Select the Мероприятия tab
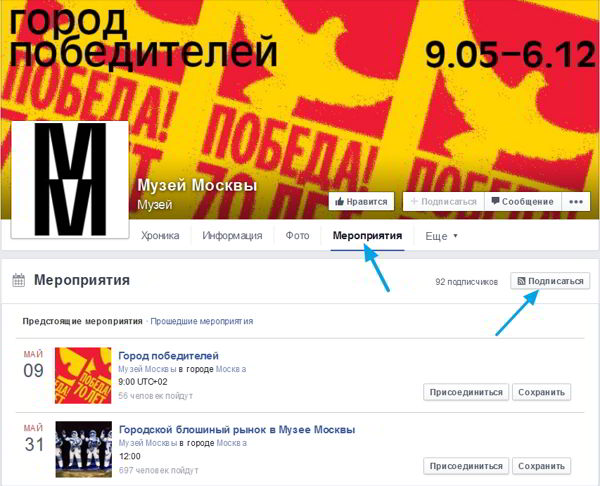This screenshot has width=600, height=486. 367,235
